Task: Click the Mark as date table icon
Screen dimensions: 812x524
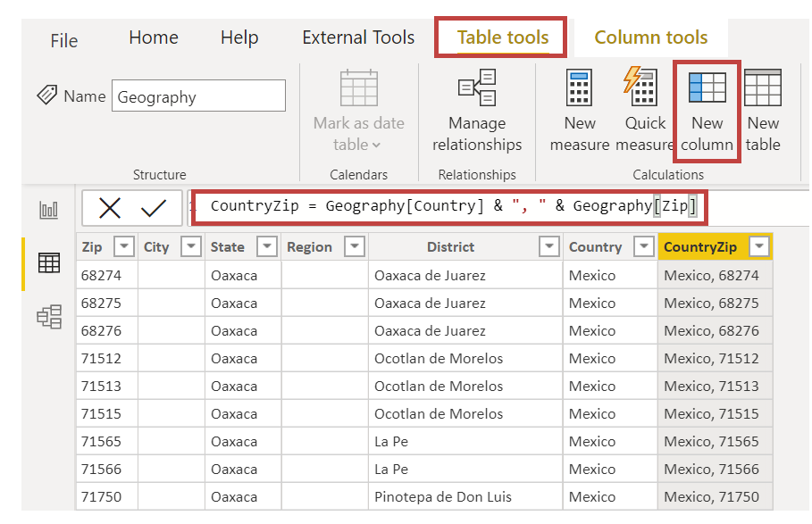Action: [359, 87]
